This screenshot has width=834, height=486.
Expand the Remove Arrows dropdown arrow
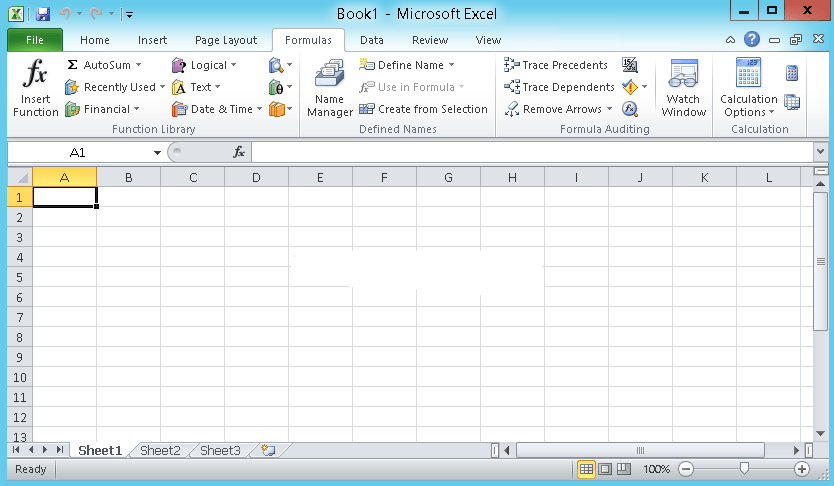coord(610,109)
